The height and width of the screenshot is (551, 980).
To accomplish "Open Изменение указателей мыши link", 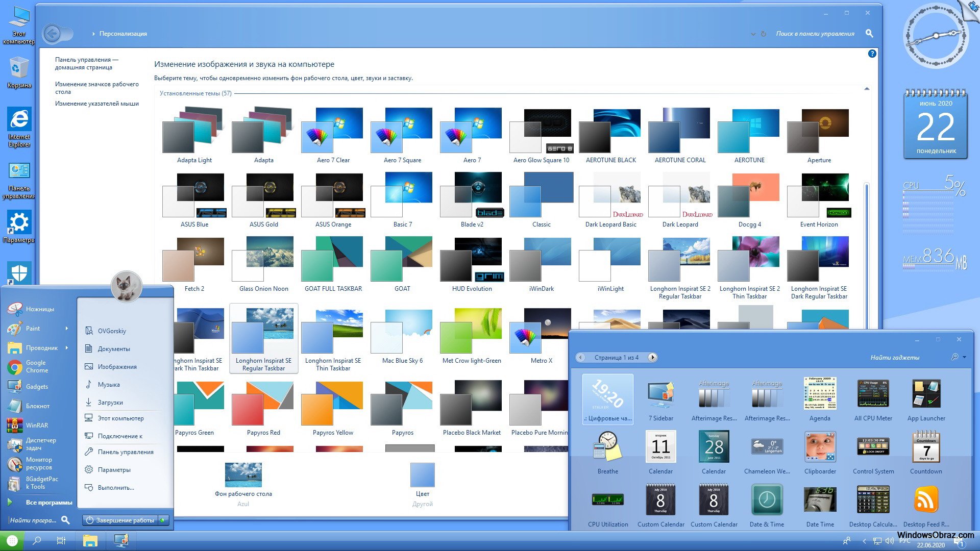I will click(96, 104).
